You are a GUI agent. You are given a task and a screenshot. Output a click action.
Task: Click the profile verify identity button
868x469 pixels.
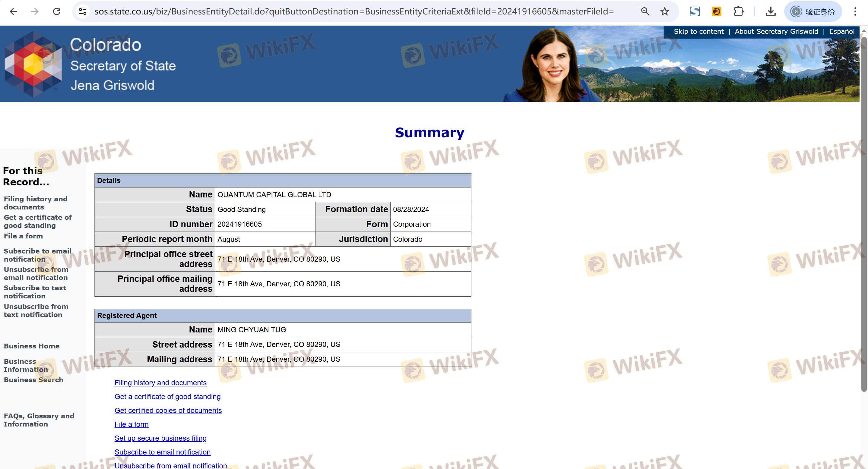coord(813,12)
